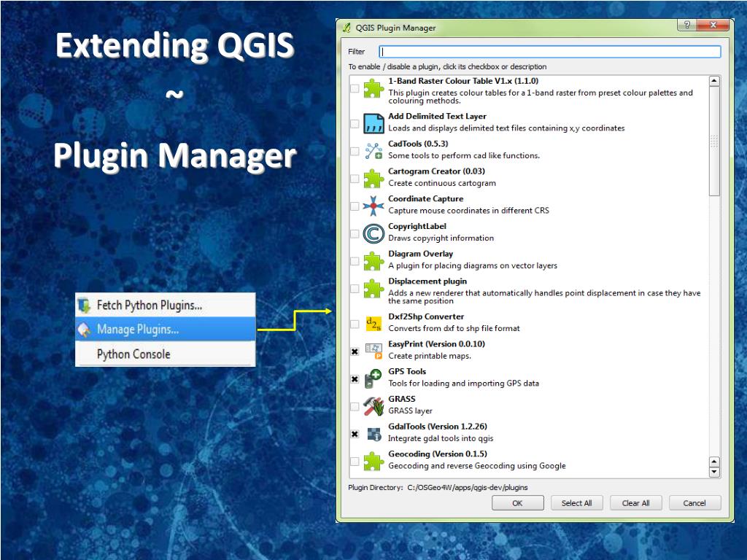Click 'Converts from dxf to shp file format' text
The image size is (747, 560).
(x=454, y=328)
